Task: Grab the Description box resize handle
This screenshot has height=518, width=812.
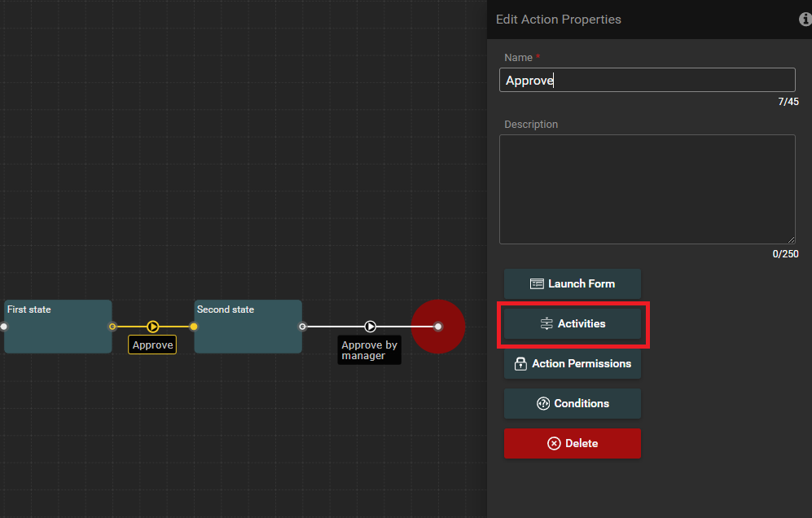Action: 791,239
